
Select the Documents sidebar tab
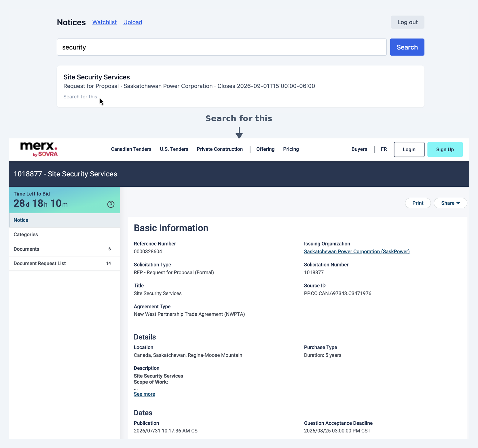(x=65, y=249)
